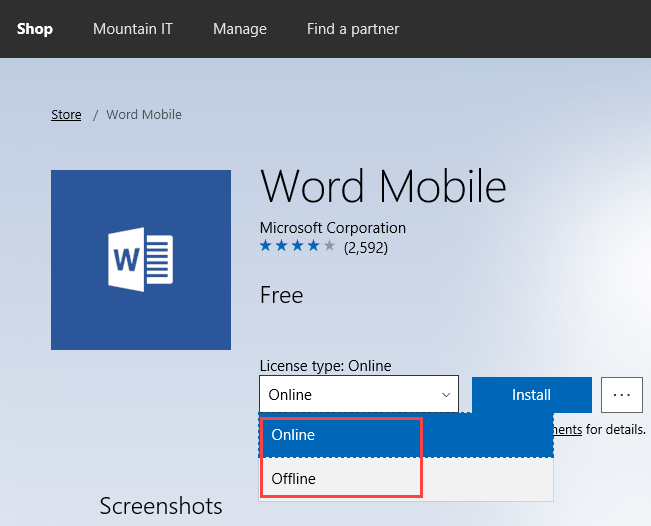Switch to the Manage menu

(x=240, y=29)
